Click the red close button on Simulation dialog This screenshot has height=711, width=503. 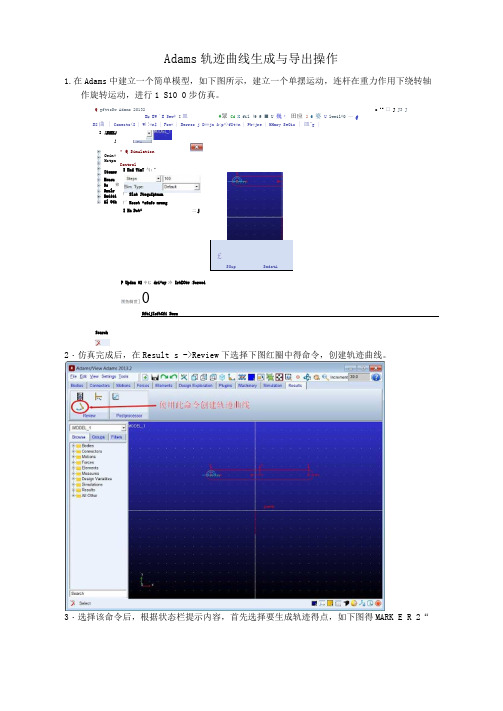196,147
